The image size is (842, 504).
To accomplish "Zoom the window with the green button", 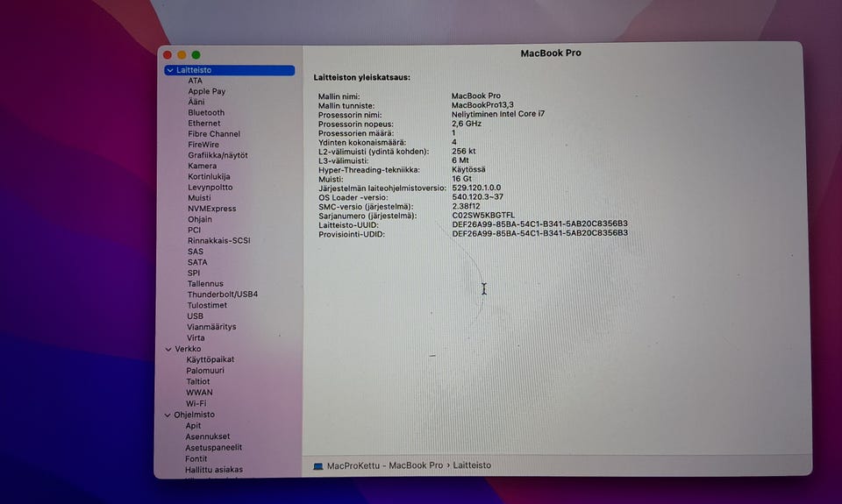I will coord(196,54).
